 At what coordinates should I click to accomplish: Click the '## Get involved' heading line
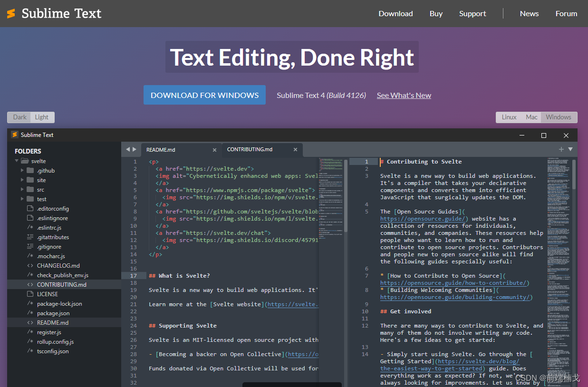pos(405,311)
